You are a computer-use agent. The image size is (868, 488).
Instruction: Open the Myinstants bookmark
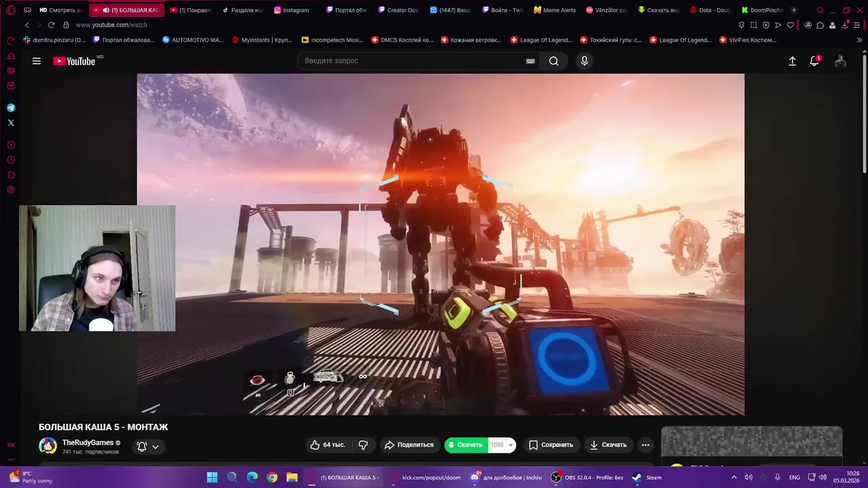(262, 40)
